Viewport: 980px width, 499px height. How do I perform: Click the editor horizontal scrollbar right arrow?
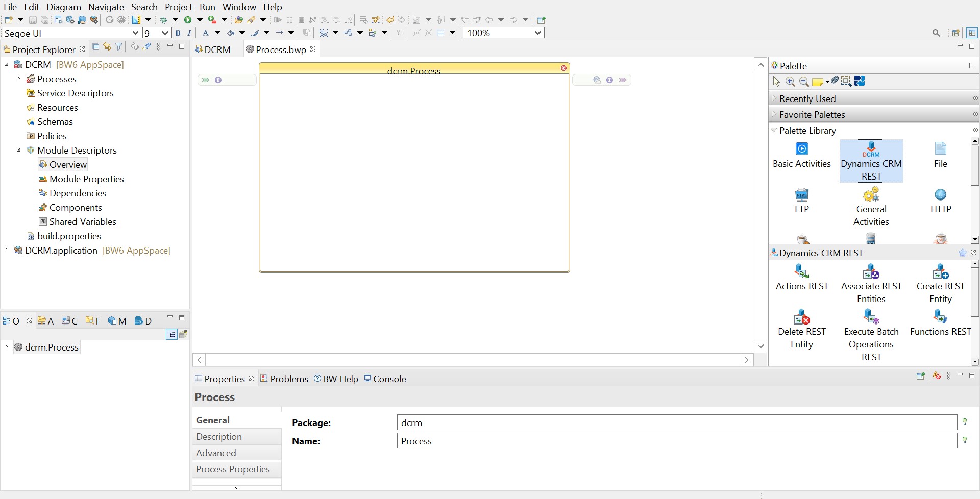[747, 360]
